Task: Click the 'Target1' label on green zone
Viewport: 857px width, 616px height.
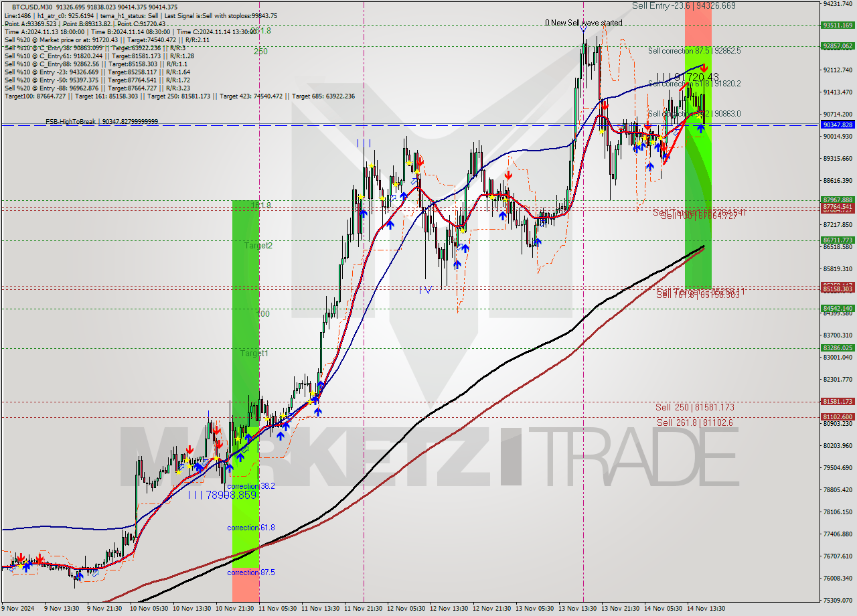Action: coord(254,353)
